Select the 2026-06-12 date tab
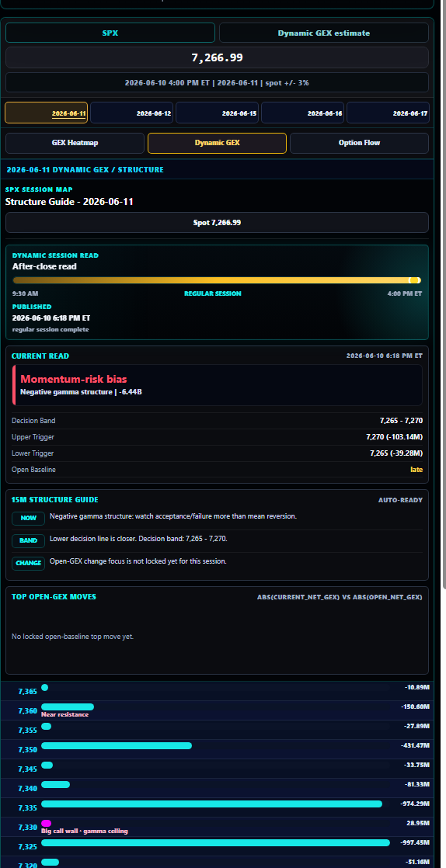446x868 pixels. (x=131, y=113)
